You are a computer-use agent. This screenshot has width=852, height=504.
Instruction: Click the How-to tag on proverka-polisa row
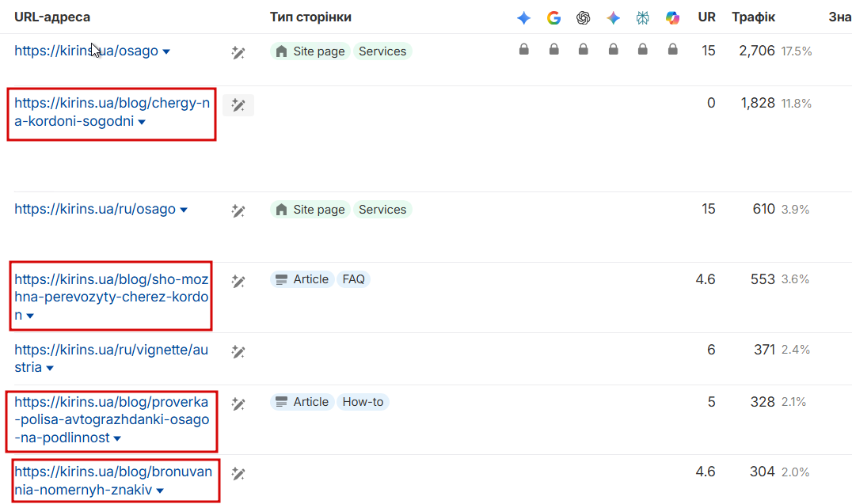363,402
